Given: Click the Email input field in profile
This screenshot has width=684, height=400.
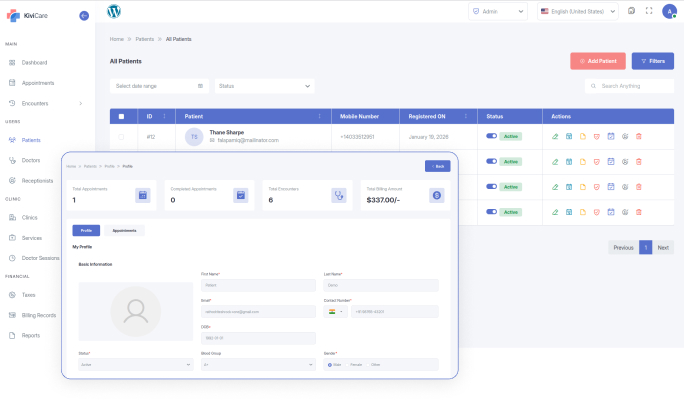Looking at the screenshot, I should [258, 311].
